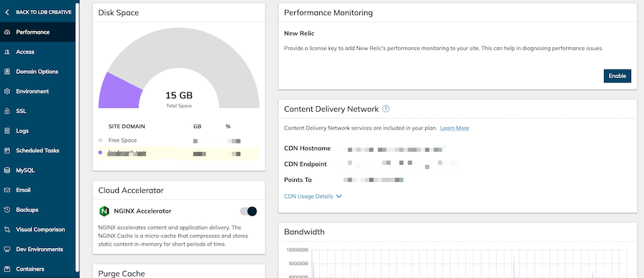Click Enable for New Relic
The width and height of the screenshot is (644, 278).
(618, 76)
